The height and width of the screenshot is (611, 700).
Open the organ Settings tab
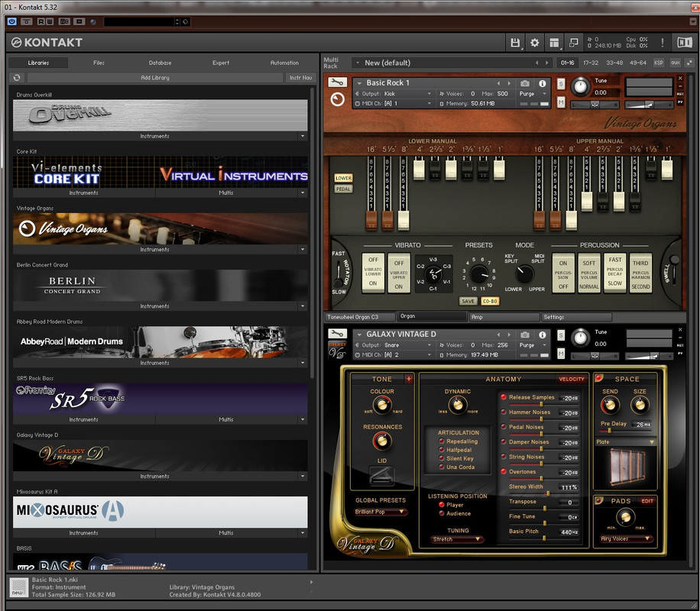[x=576, y=317]
